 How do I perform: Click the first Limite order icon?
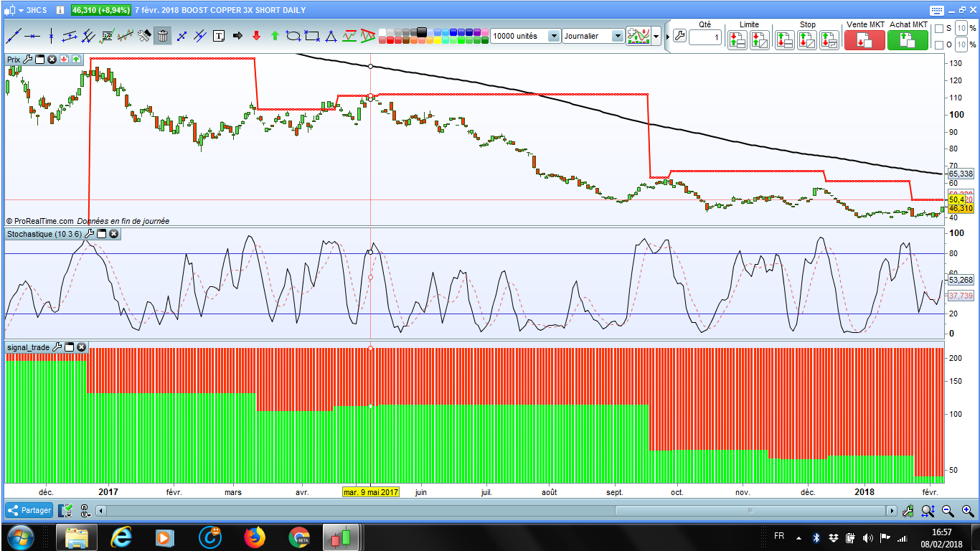(737, 40)
